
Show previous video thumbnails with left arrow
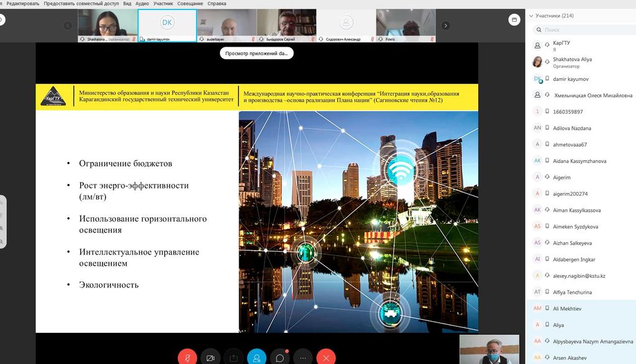[68, 25]
